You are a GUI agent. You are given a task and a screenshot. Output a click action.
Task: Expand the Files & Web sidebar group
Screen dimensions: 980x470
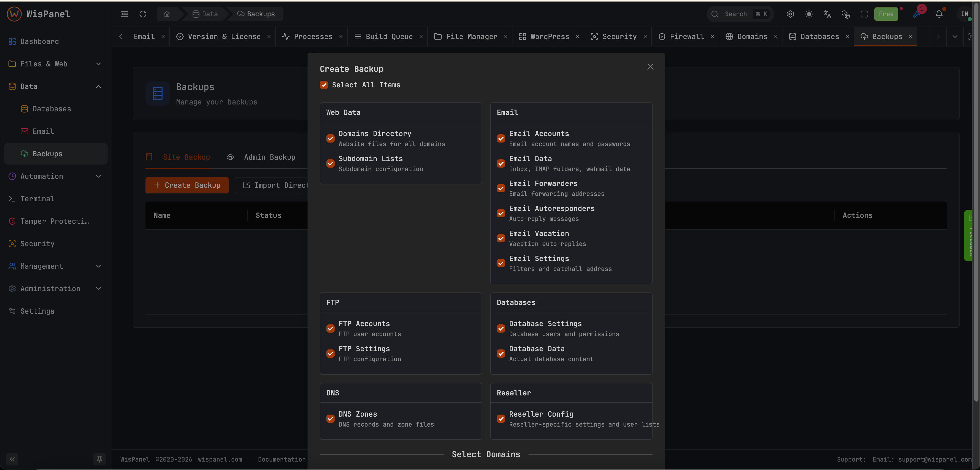pos(56,64)
